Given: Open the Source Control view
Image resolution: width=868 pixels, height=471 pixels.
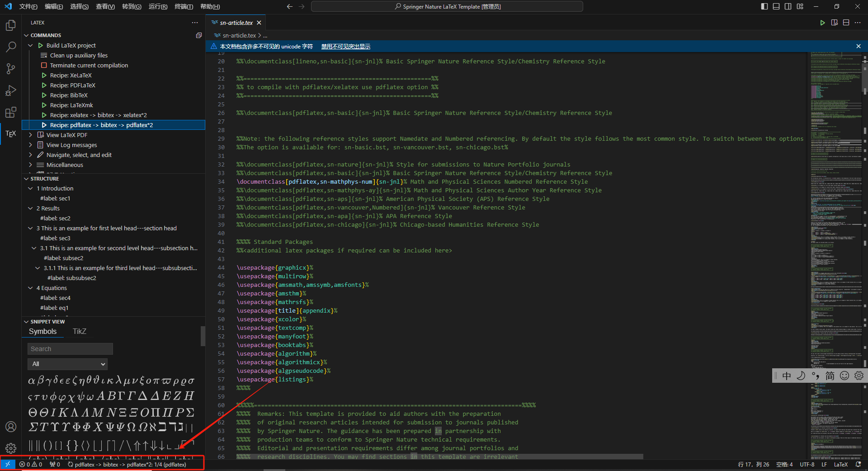Looking at the screenshot, I should click(10, 68).
